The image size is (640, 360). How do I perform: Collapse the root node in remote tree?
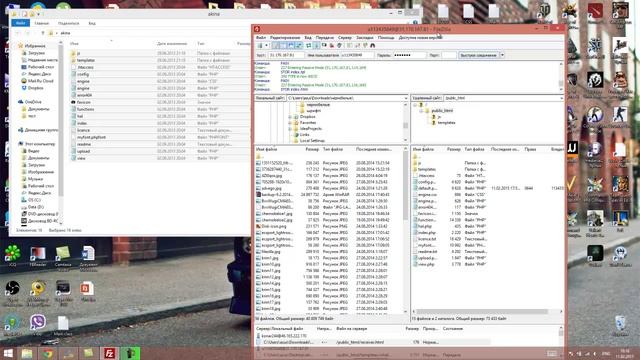point(415,105)
